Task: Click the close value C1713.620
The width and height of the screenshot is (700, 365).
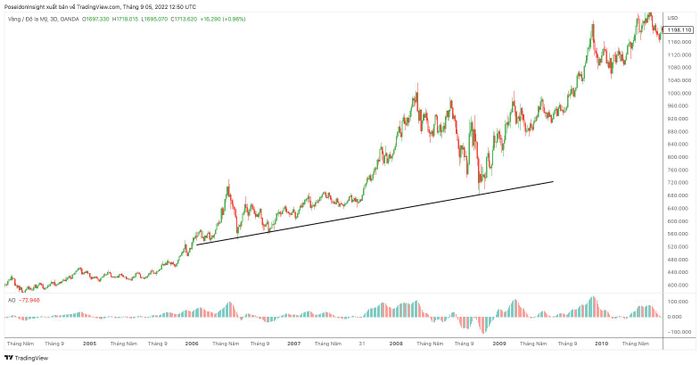Action: pos(183,19)
